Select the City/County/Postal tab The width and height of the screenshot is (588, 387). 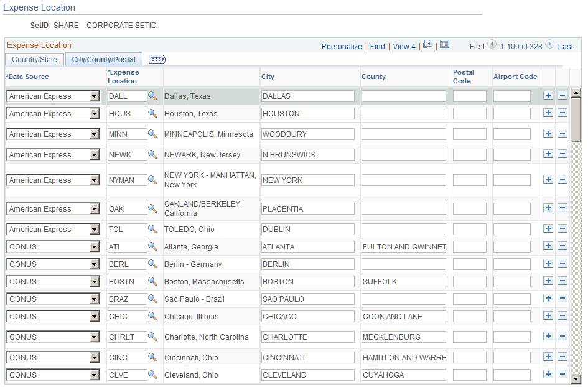[x=103, y=59]
